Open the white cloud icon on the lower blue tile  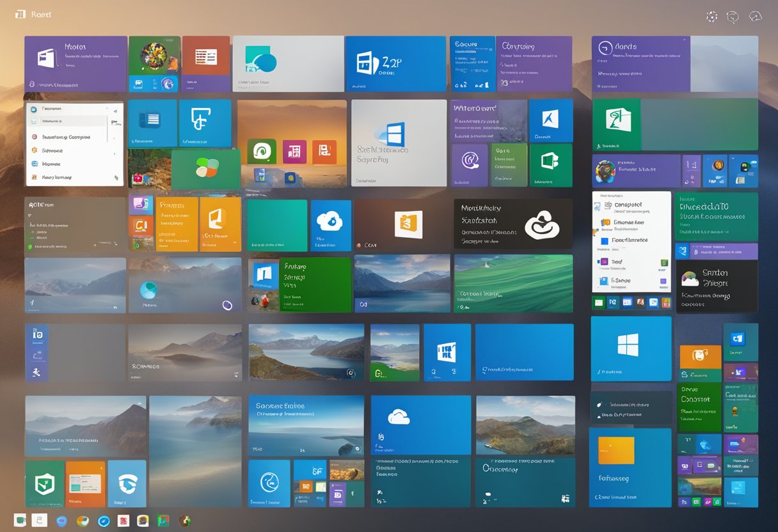pyautogui.click(x=399, y=418)
